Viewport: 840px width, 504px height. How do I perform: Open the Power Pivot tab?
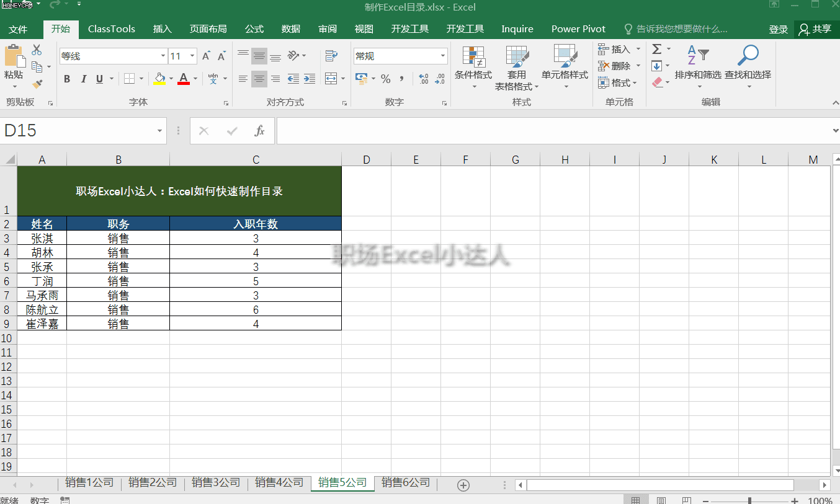tap(578, 29)
